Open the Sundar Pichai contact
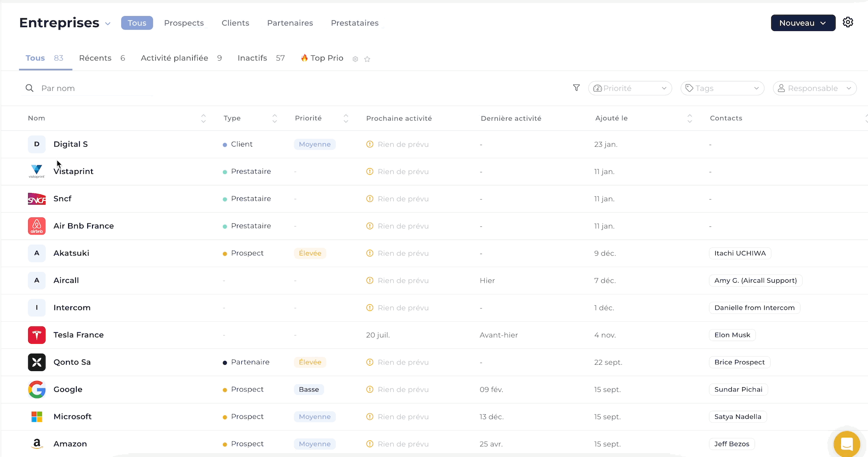Image resolution: width=868 pixels, height=457 pixels. (x=738, y=389)
